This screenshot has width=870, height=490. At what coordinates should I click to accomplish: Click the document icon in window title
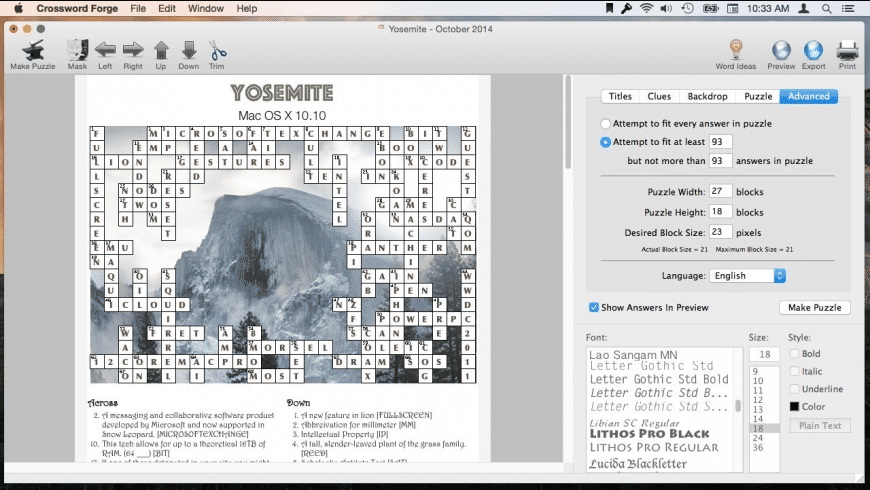pyautogui.click(x=381, y=28)
